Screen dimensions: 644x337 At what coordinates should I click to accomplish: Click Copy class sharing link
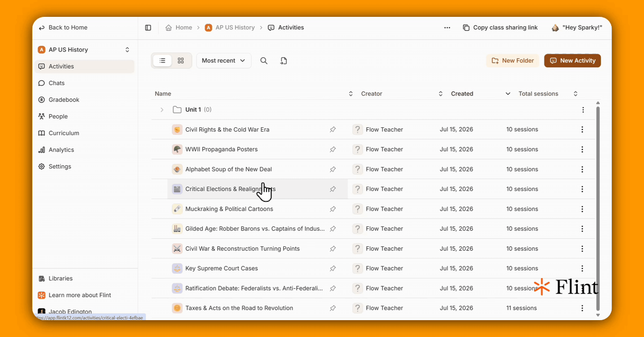point(500,28)
